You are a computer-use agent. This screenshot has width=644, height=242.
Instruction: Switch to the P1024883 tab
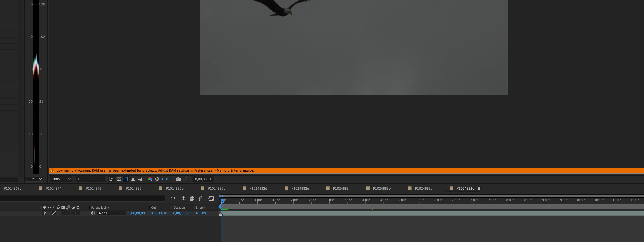(341, 188)
